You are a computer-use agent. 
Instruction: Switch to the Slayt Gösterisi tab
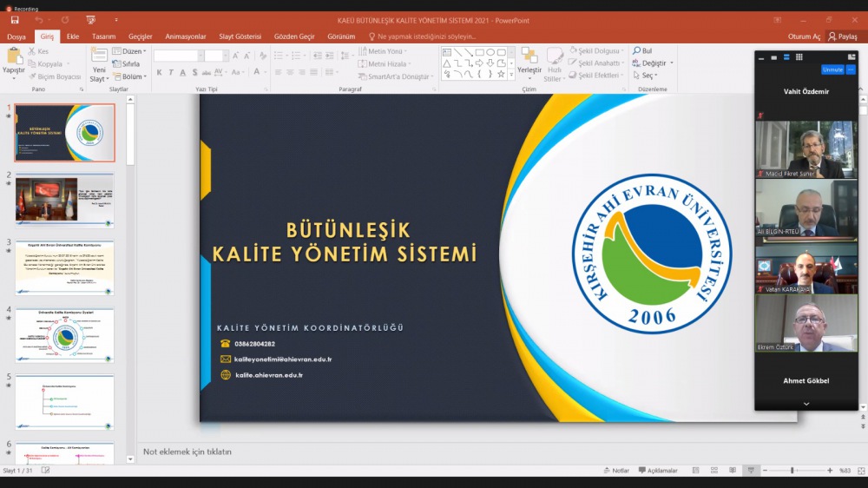point(240,36)
